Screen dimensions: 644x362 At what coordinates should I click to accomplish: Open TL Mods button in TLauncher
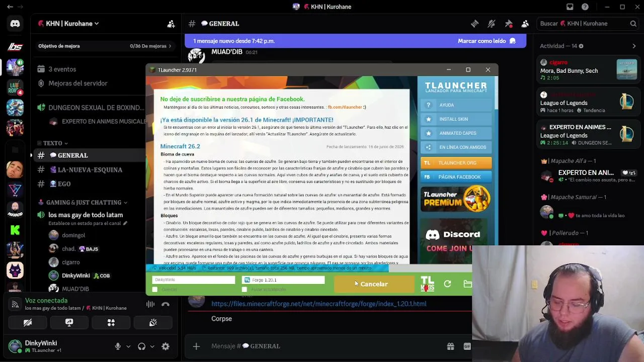427,284
